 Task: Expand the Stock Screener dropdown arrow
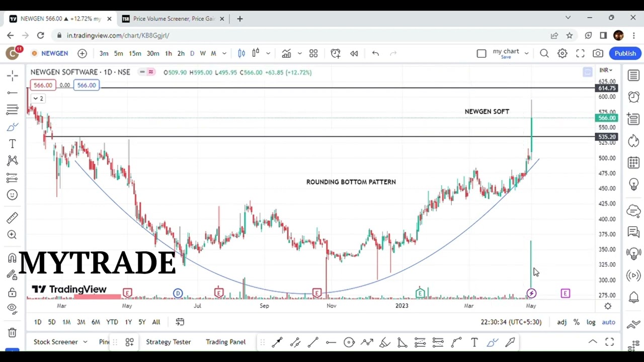point(85,342)
